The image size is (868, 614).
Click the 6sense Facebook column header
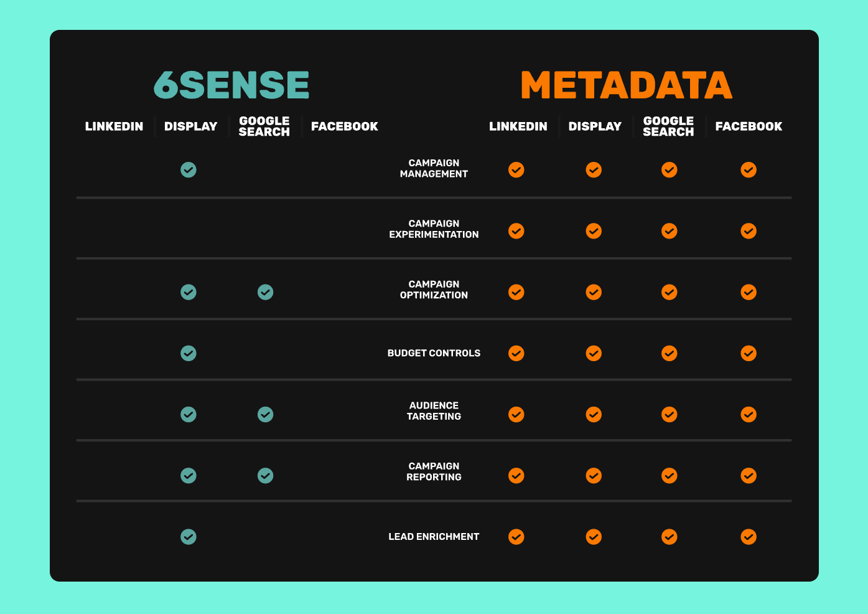tap(345, 126)
